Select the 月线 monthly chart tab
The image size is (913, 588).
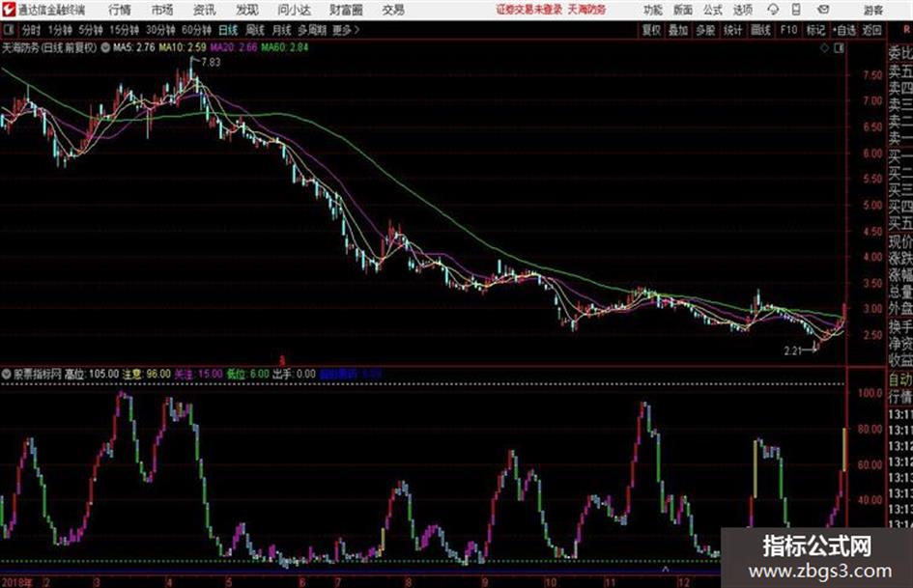coord(281,30)
